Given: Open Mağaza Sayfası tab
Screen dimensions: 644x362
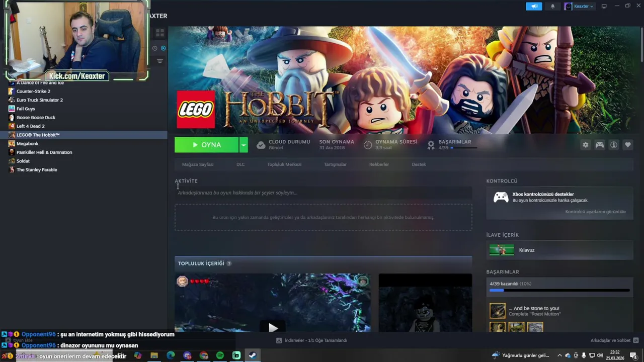Looking at the screenshot, I should (198, 164).
